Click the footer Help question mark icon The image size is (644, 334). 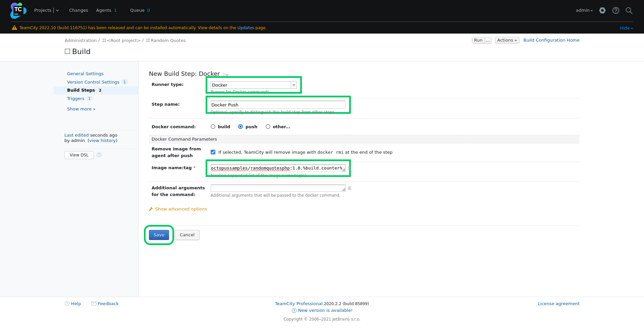click(x=67, y=303)
